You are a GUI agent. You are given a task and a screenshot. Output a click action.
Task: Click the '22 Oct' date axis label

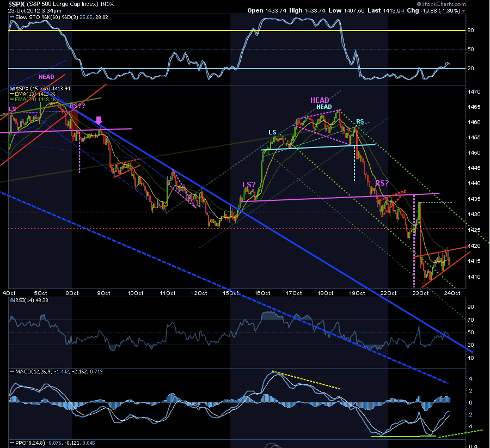(388, 293)
